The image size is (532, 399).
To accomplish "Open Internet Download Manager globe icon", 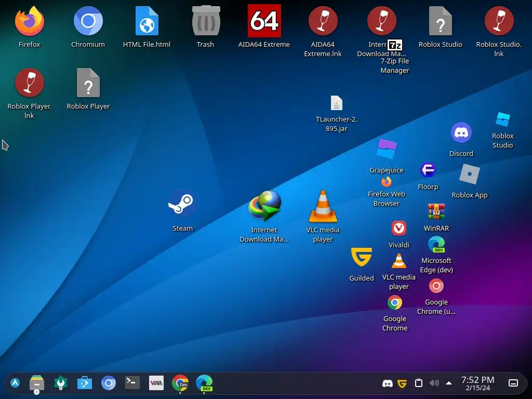I will 264,206.
